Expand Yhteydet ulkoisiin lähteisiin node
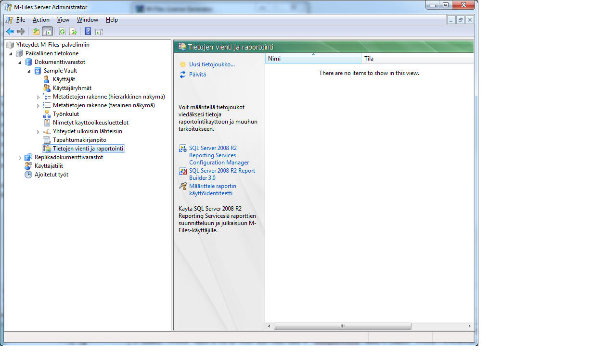 pos(38,131)
